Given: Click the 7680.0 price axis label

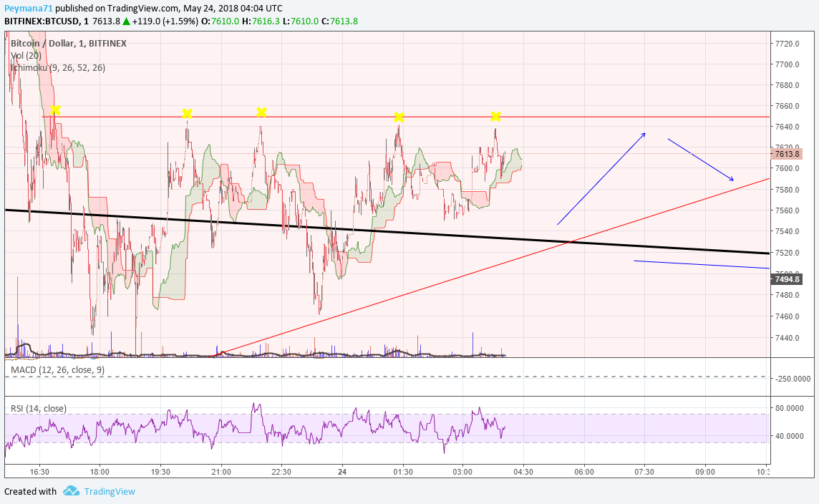Looking at the screenshot, I should point(787,85).
